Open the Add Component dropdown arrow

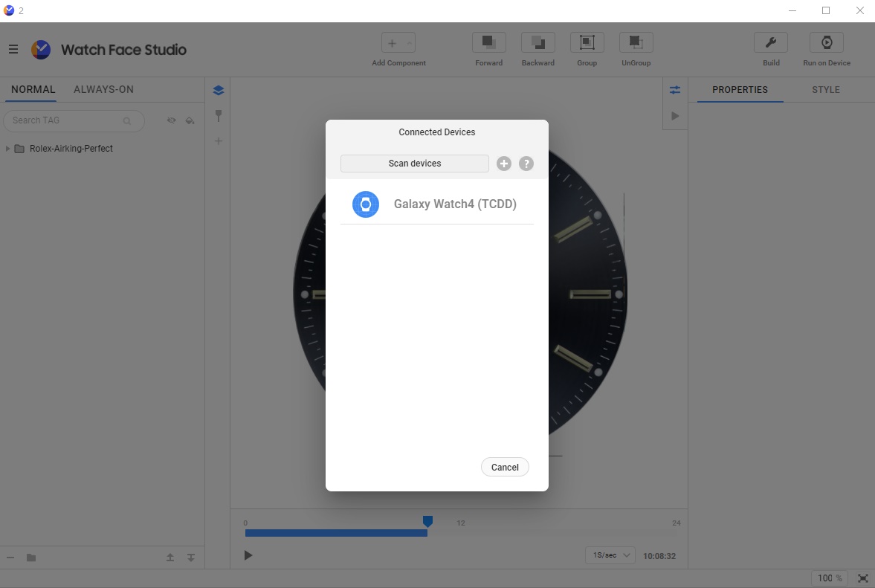point(410,43)
